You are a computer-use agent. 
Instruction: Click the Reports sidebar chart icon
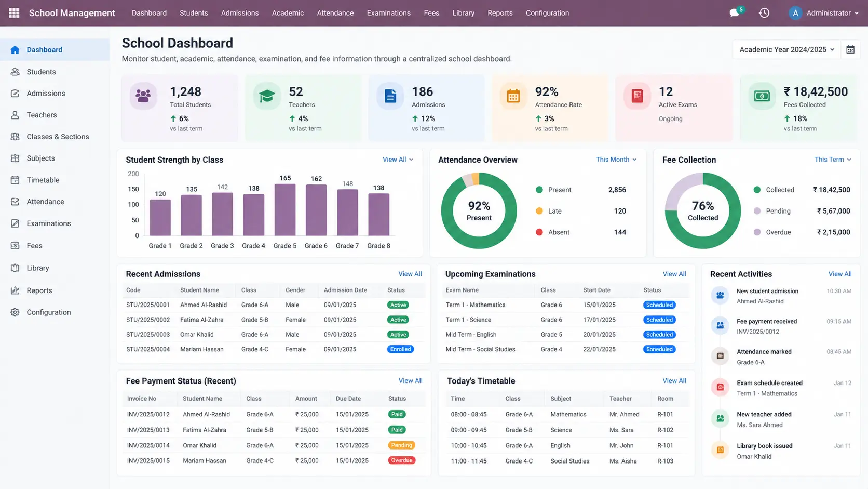15,290
